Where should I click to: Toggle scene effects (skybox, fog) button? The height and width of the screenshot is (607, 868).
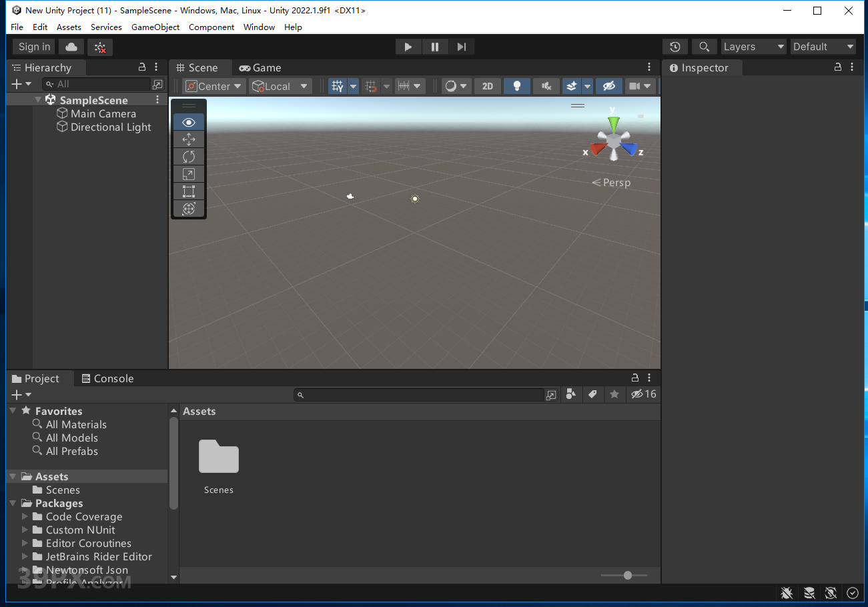pyautogui.click(x=571, y=86)
